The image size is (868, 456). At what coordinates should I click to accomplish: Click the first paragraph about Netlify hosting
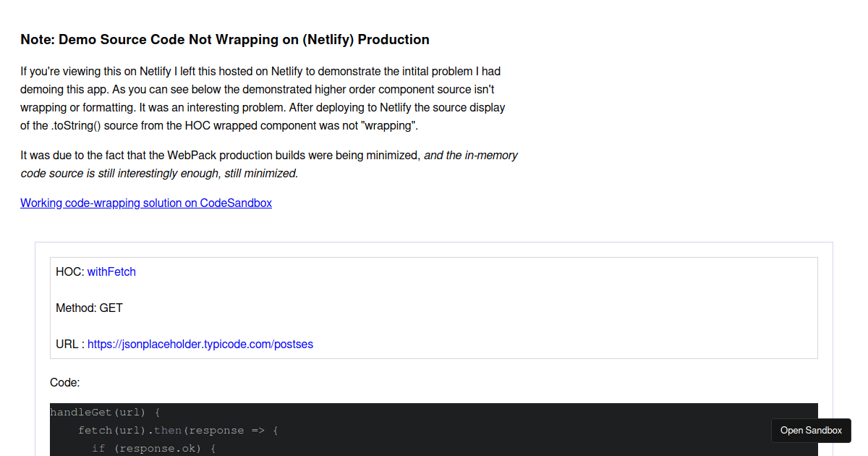[x=260, y=98]
